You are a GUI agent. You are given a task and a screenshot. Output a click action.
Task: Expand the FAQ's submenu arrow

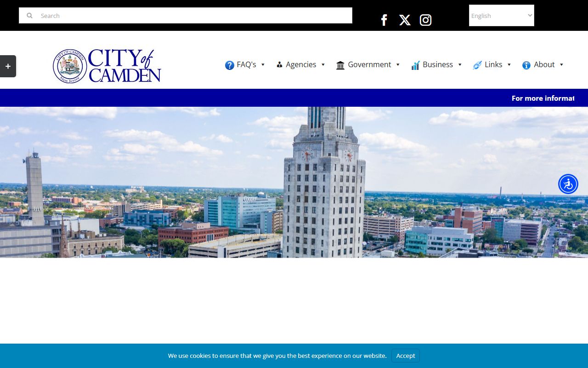pos(263,65)
